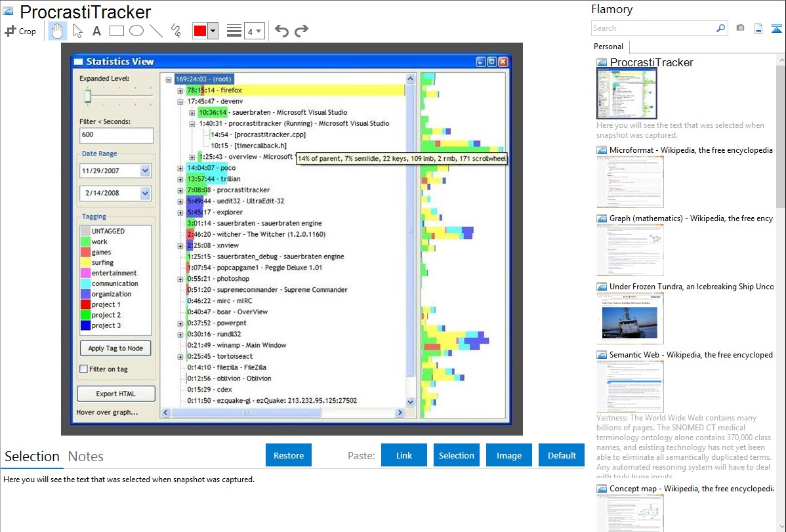Select the witcher - The Witcher row
The height and width of the screenshot is (532, 786).
(256, 234)
